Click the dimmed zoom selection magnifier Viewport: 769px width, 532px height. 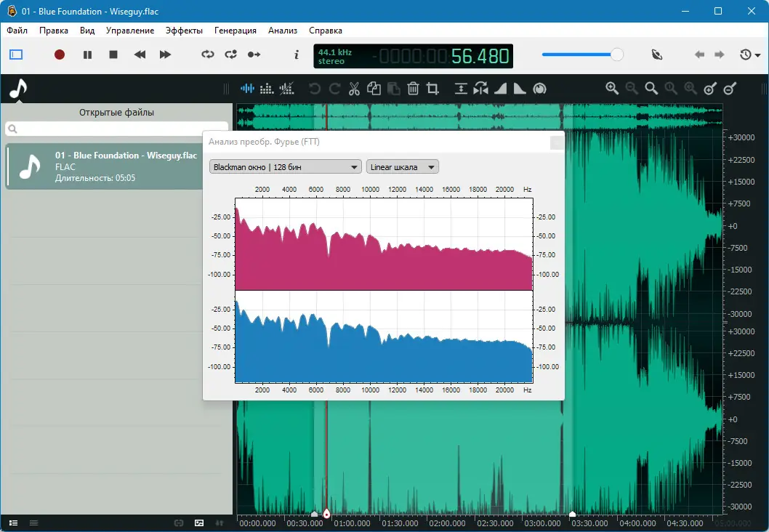coord(671,89)
